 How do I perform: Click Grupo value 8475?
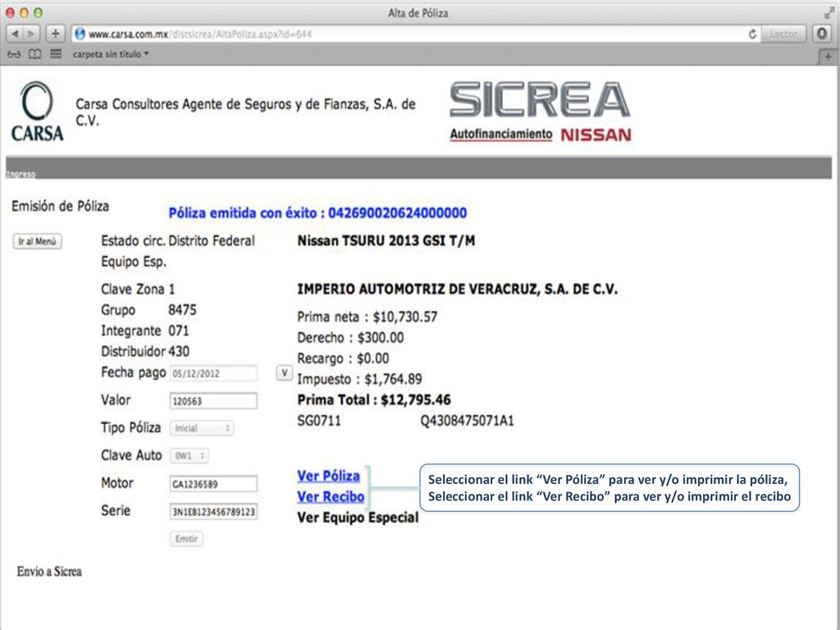point(182,309)
